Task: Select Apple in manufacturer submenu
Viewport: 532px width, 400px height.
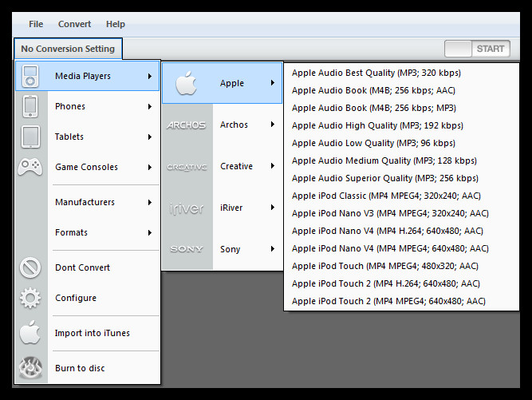Action: coord(223,83)
